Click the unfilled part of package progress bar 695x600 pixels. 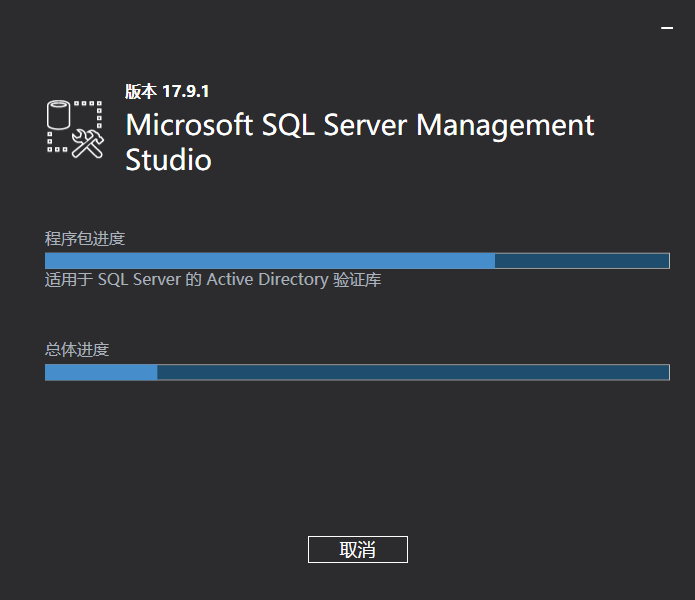(582, 261)
